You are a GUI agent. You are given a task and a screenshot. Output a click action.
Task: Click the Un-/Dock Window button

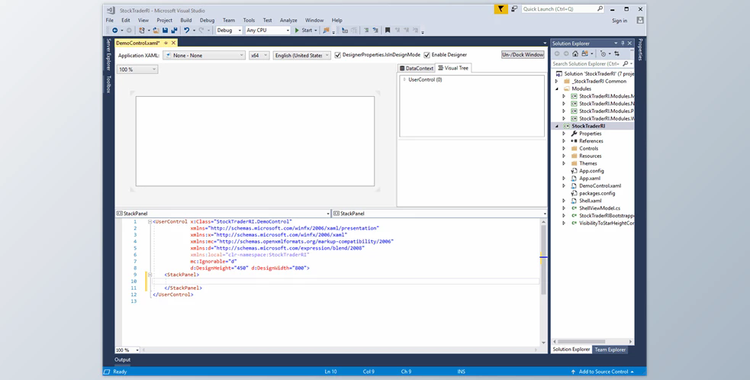(523, 55)
